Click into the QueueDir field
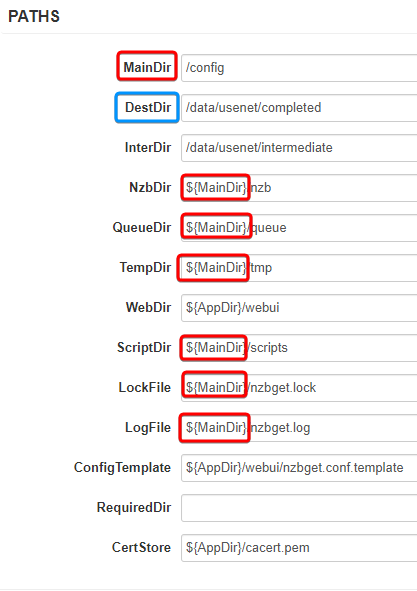Screen dimensions: 417x591 pyautogui.click(x=299, y=228)
